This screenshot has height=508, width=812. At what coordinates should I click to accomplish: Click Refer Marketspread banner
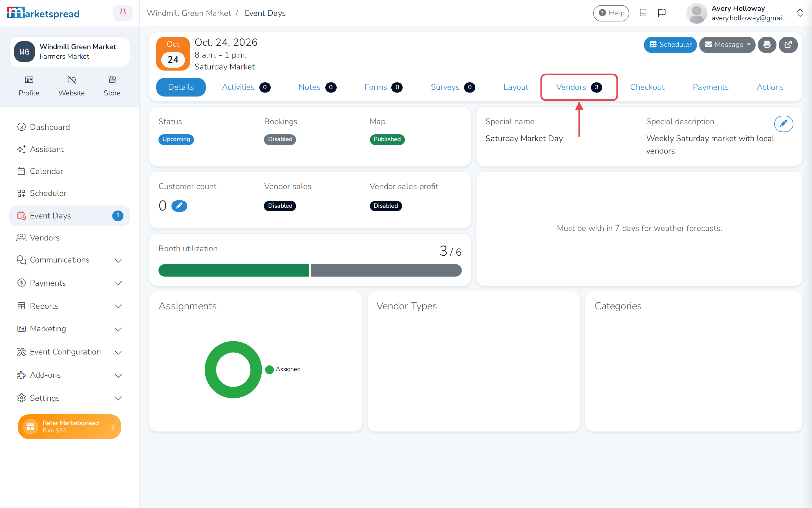(x=70, y=426)
